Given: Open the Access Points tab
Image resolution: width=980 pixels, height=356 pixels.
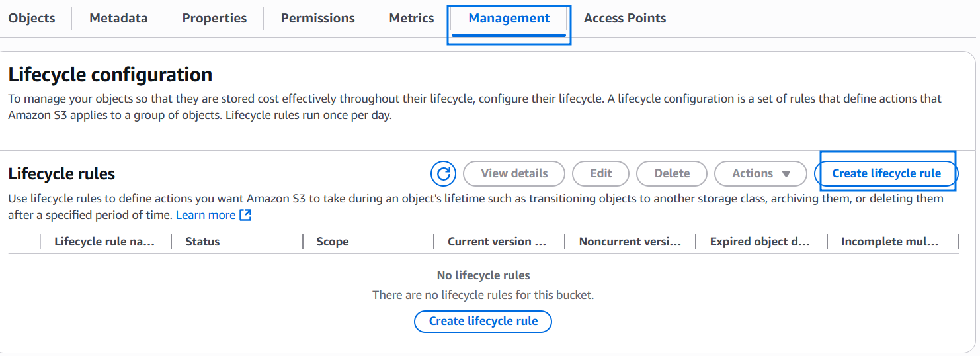Looking at the screenshot, I should pos(625,19).
